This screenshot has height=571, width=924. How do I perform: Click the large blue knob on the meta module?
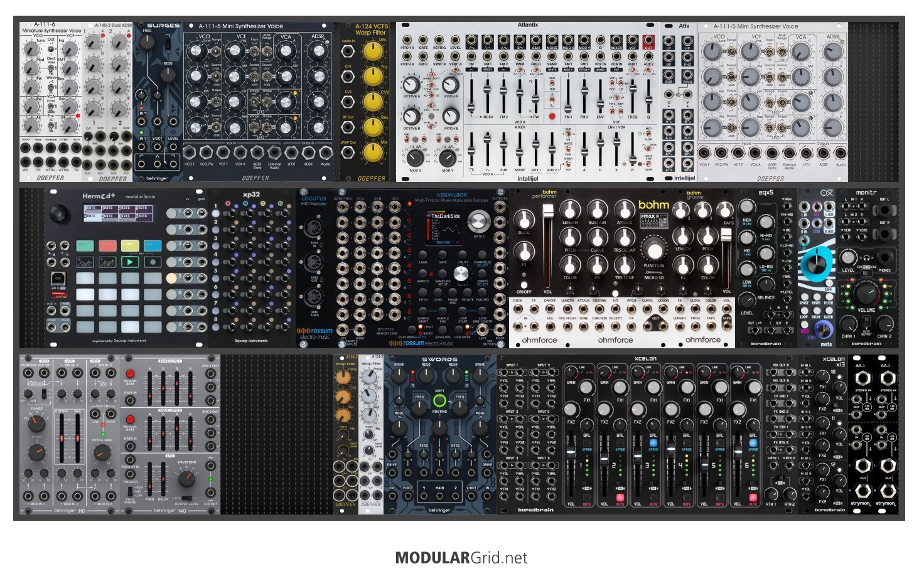pyautogui.click(x=817, y=263)
